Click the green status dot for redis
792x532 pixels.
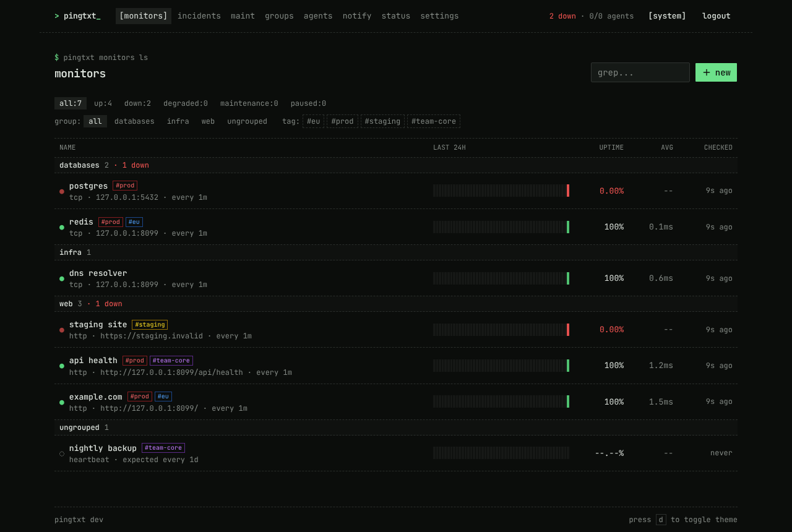pyautogui.click(x=62, y=227)
